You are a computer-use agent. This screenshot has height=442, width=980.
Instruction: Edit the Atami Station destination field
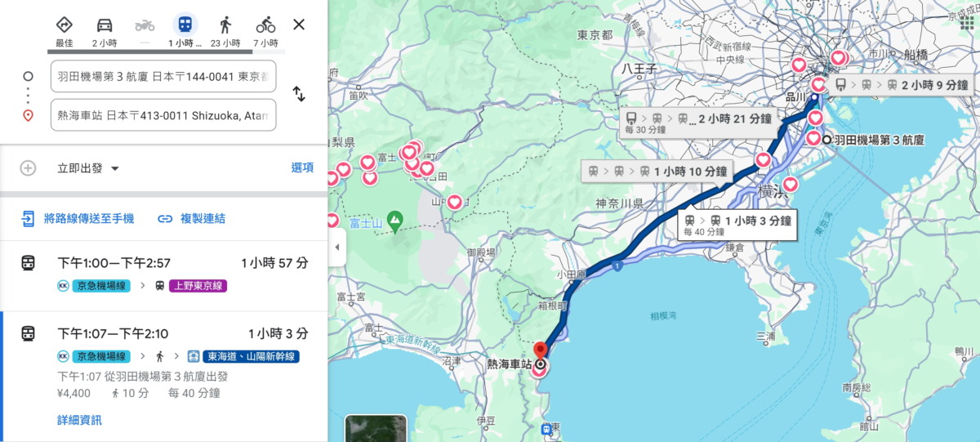click(163, 115)
